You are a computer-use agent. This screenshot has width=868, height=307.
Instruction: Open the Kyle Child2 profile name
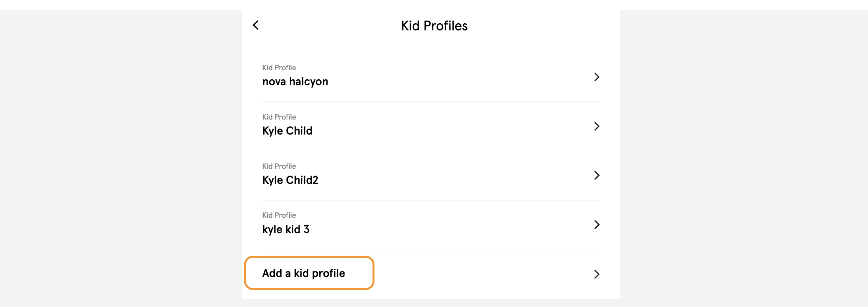[290, 180]
